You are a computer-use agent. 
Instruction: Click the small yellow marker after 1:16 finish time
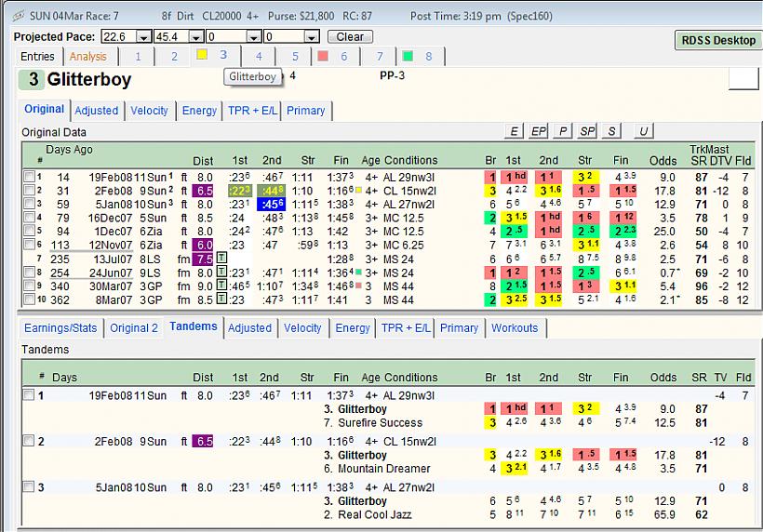[358, 190]
